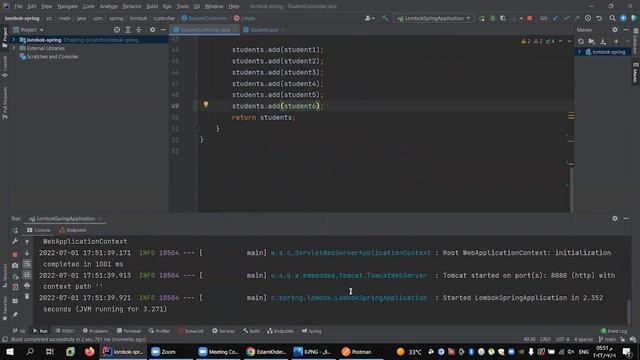
Task: Expand the lombok-spring project tree node
Action: [x=13, y=40]
